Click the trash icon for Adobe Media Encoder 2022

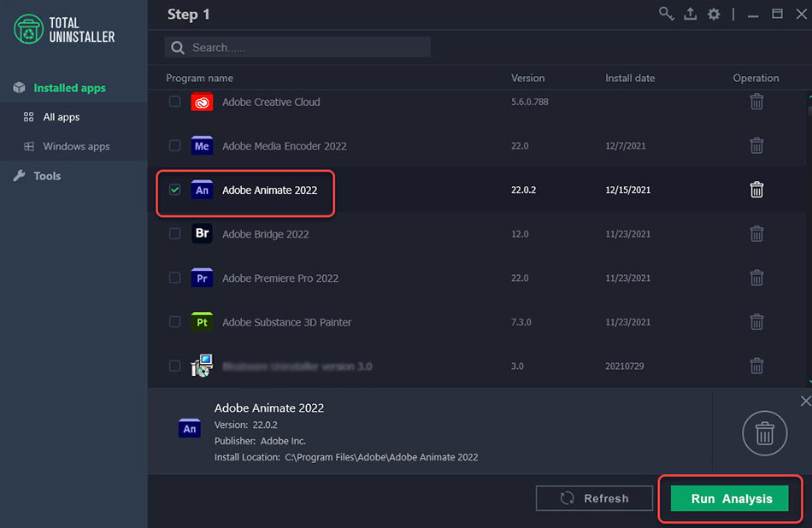click(x=756, y=145)
